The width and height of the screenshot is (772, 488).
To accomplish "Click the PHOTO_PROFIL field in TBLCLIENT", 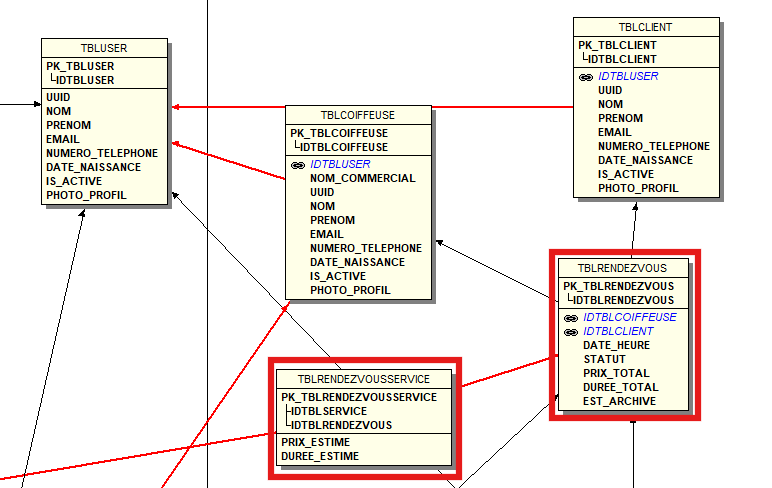I will coord(638,188).
